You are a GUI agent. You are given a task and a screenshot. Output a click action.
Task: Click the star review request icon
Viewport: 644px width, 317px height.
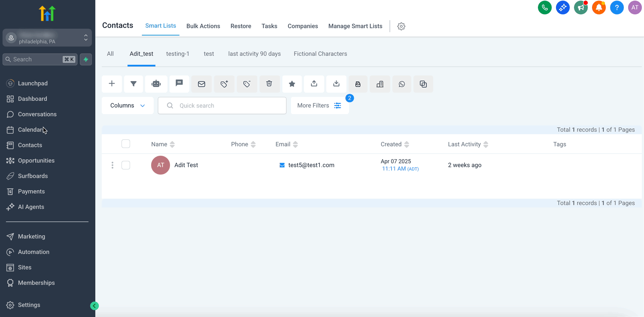[x=292, y=84]
